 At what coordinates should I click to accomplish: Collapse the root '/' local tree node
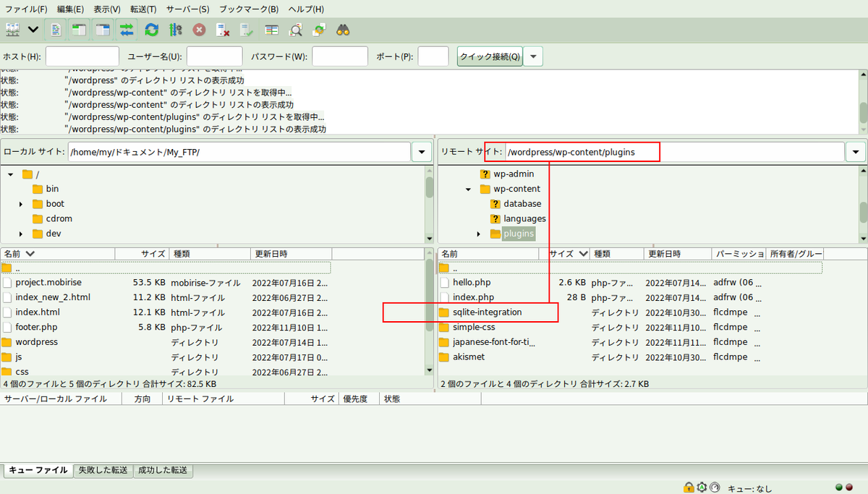pyautogui.click(x=11, y=174)
